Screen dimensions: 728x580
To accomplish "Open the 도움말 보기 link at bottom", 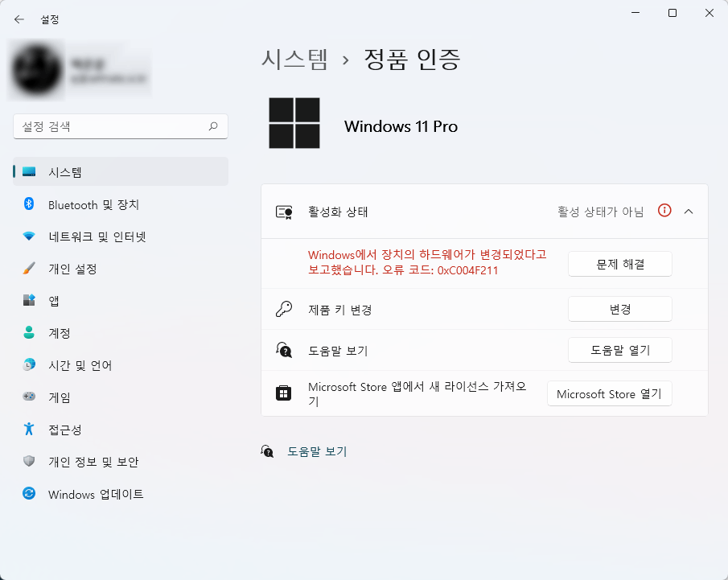I will (317, 451).
